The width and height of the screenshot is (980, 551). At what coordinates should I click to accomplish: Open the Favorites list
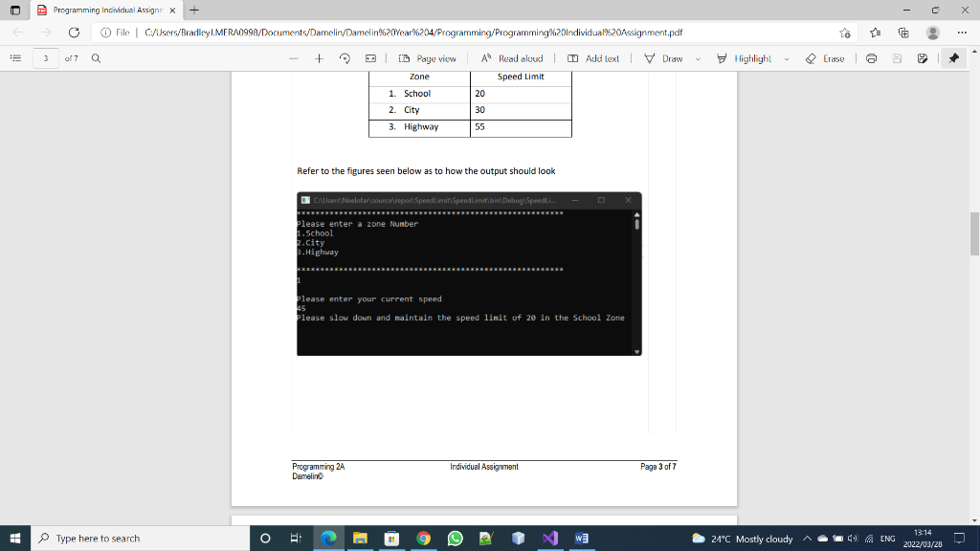(x=875, y=33)
